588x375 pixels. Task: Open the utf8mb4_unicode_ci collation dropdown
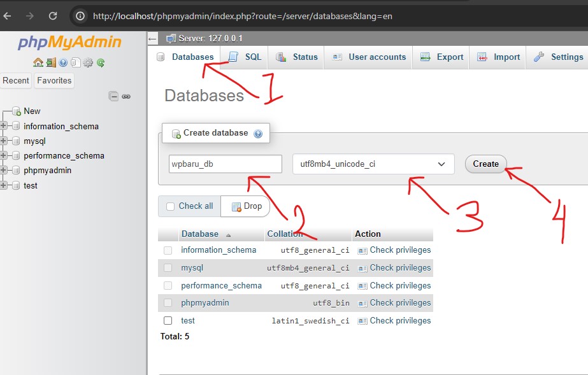pos(373,164)
